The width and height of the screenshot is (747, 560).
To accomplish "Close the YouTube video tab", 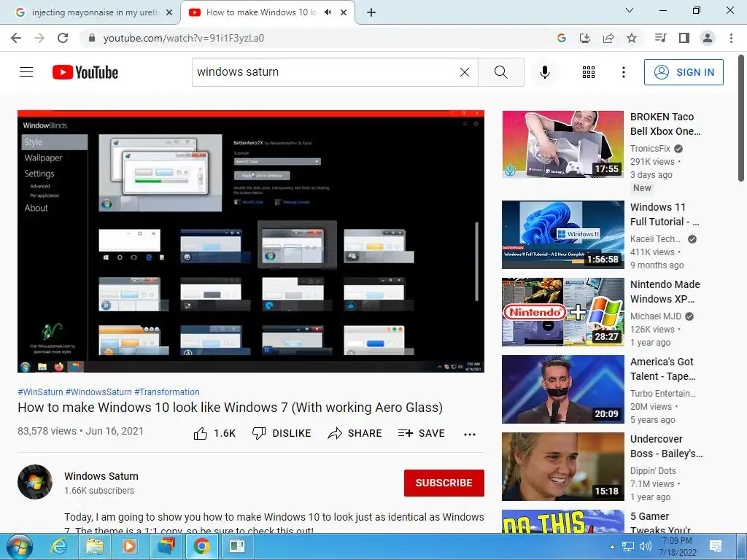I will pyautogui.click(x=344, y=12).
